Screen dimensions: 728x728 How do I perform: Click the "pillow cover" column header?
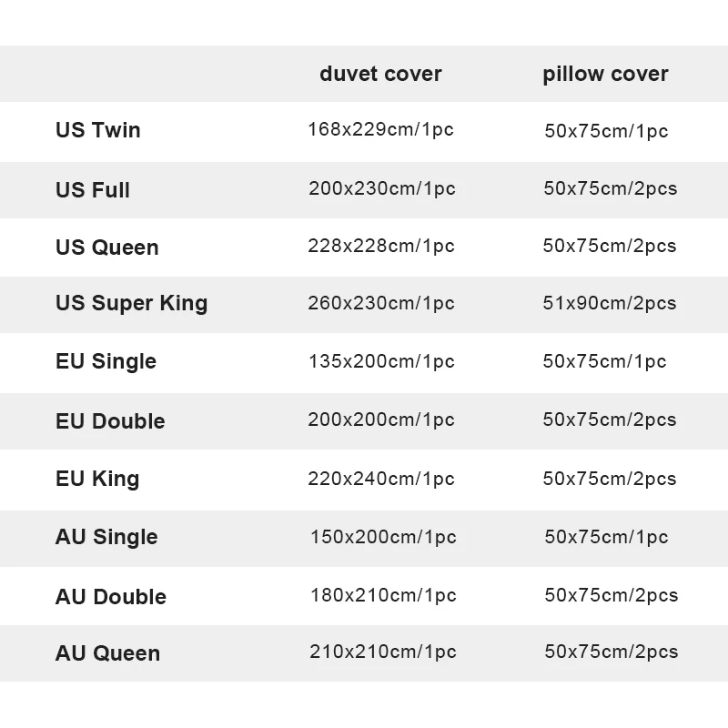point(605,74)
